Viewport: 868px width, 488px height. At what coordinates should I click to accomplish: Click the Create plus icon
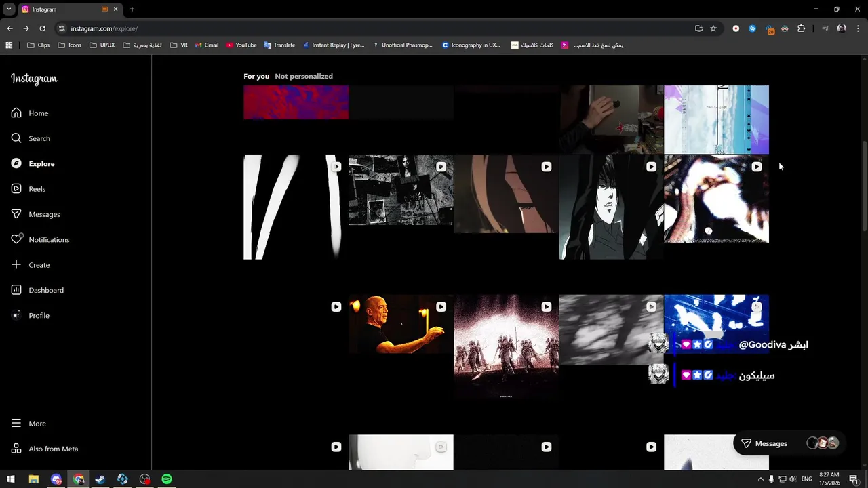coord(16,265)
